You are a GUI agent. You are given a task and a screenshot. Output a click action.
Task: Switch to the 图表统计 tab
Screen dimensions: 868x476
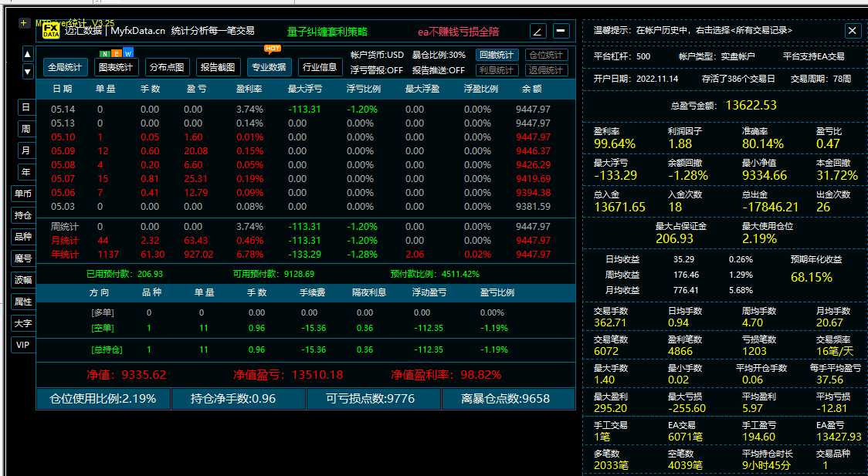pos(116,67)
